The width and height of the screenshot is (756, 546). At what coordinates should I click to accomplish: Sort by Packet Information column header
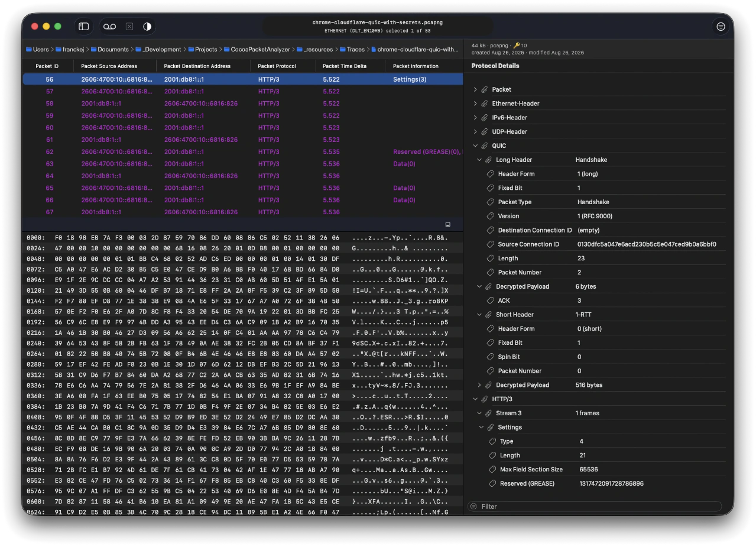[424, 66]
